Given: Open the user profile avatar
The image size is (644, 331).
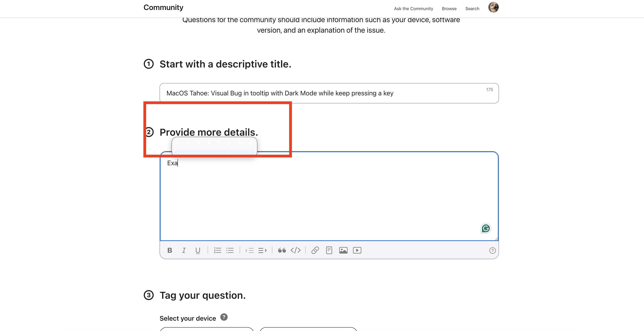Looking at the screenshot, I should coord(493,7).
